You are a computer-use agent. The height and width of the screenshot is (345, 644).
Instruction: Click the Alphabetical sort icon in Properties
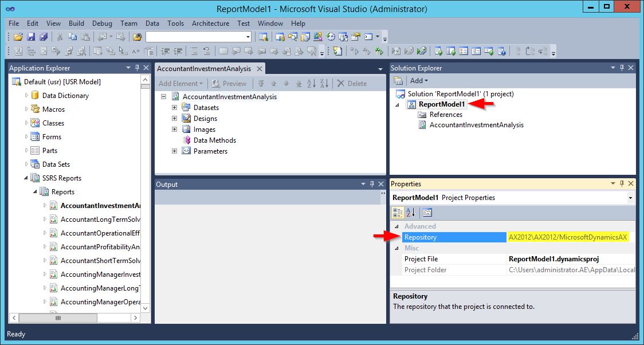411,213
